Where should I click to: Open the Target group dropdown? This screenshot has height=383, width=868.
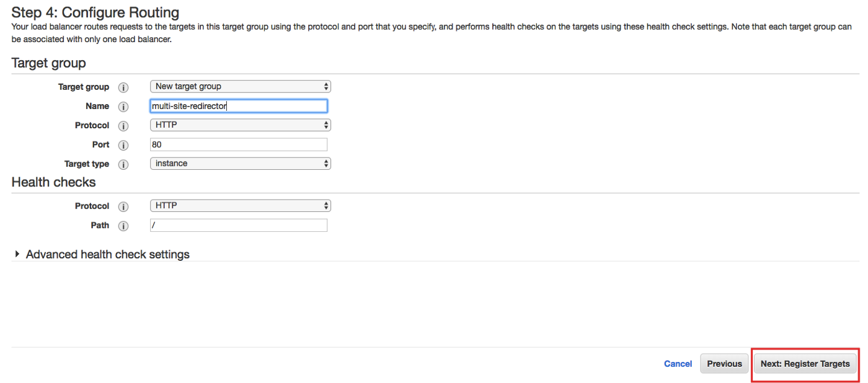240,87
